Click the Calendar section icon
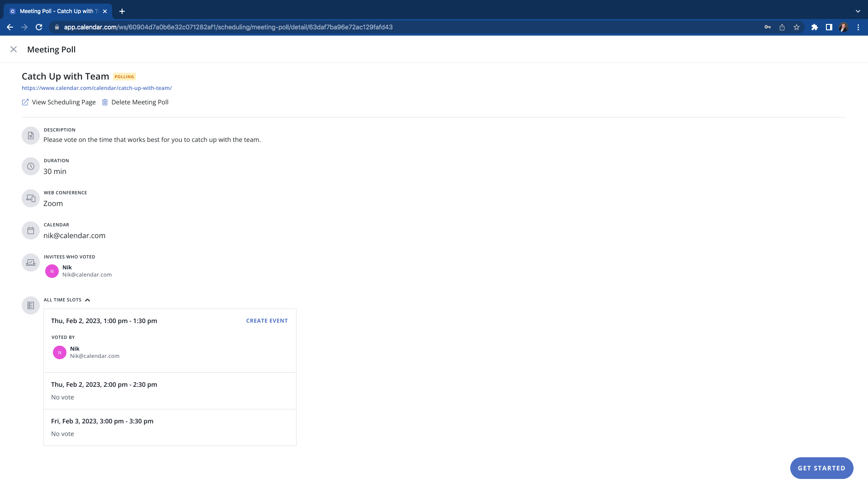Image resolution: width=868 pixels, height=488 pixels. 31,230
